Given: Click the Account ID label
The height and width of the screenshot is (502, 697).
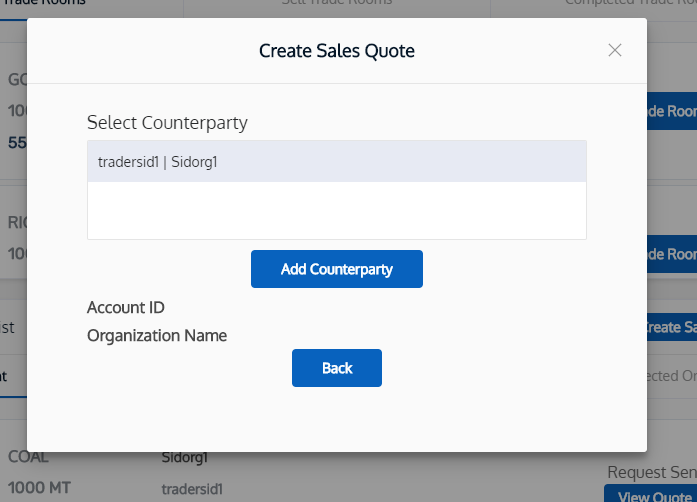Looking at the screenshot, I should tap(126, 308).
